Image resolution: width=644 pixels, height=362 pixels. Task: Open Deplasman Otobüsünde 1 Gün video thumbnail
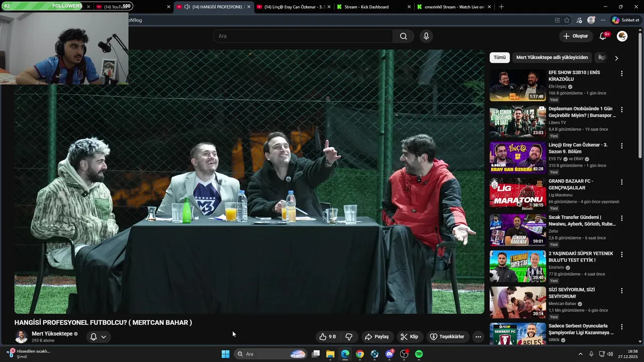pyautogui.click(x=518, y=122)
